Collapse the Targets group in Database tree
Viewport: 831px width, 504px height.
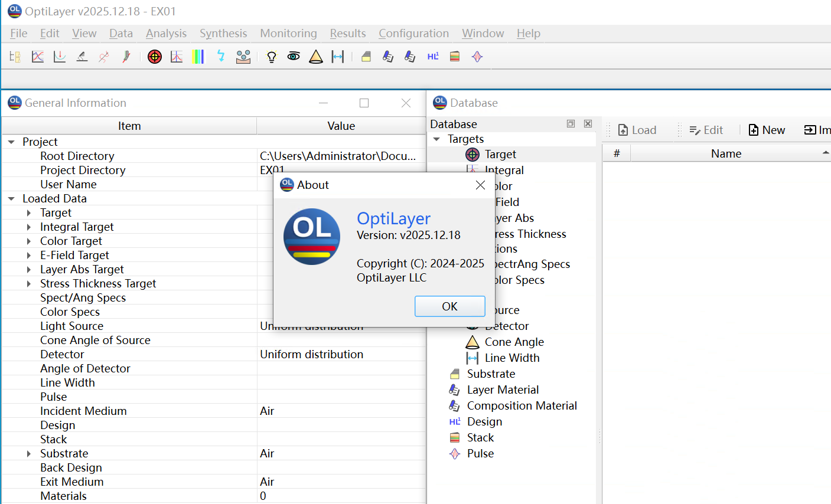click(436, 139)
